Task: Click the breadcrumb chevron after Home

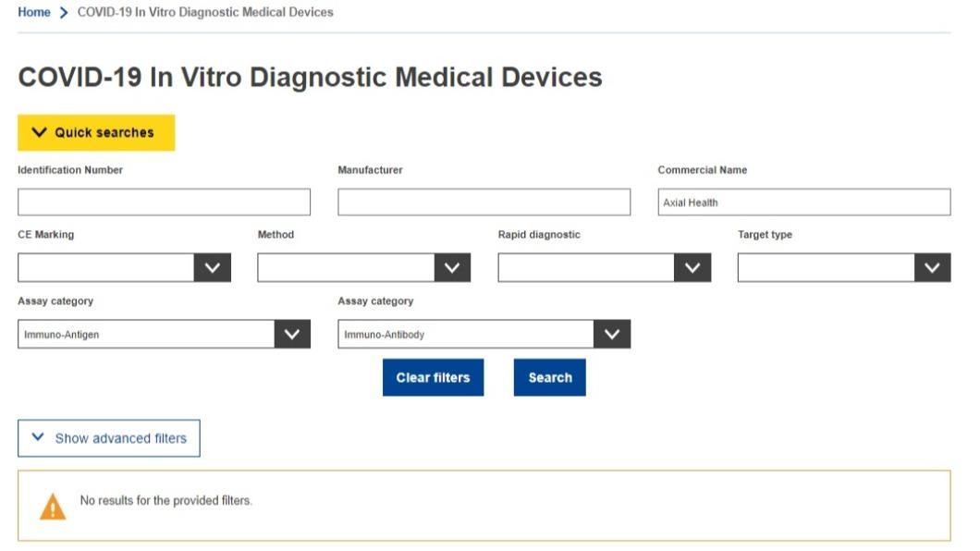Action: tap(63, 13)
